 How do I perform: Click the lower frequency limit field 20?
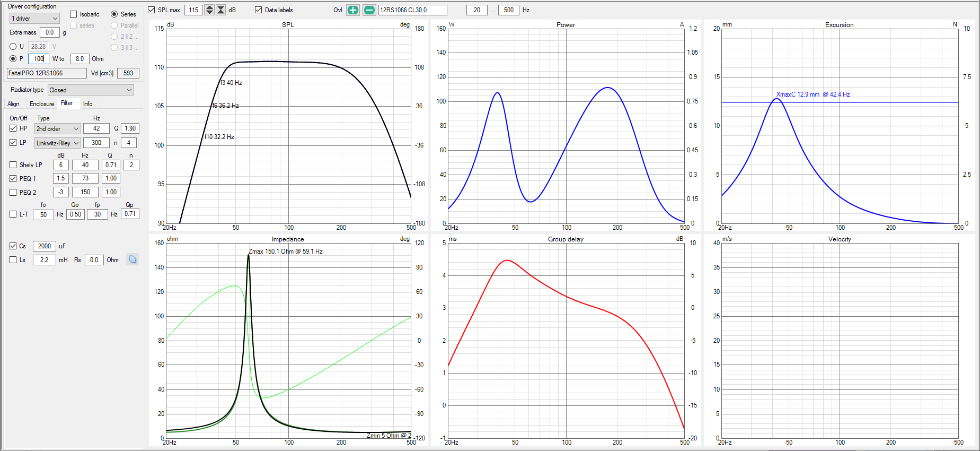pyautogui.click(x=477, y=10)
